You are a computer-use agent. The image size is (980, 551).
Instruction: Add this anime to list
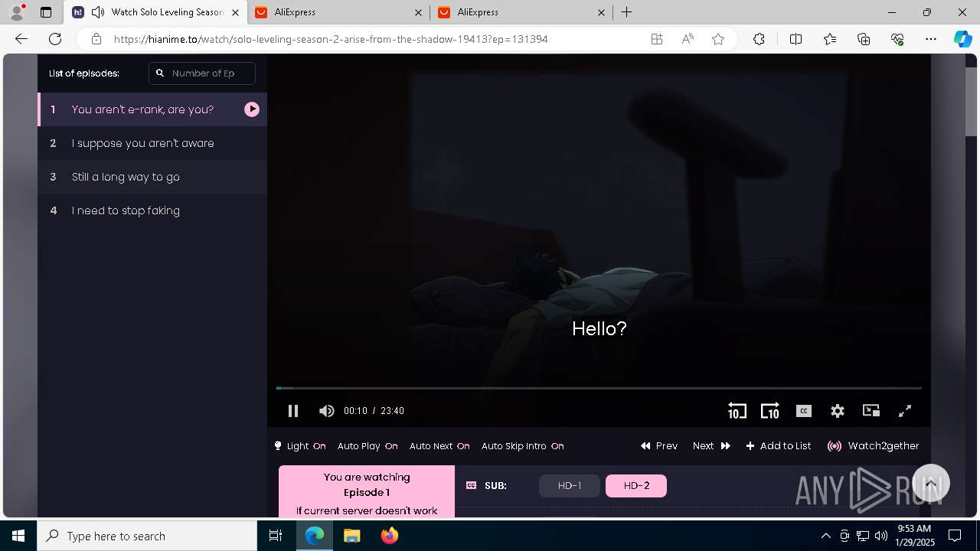[779, 446]
